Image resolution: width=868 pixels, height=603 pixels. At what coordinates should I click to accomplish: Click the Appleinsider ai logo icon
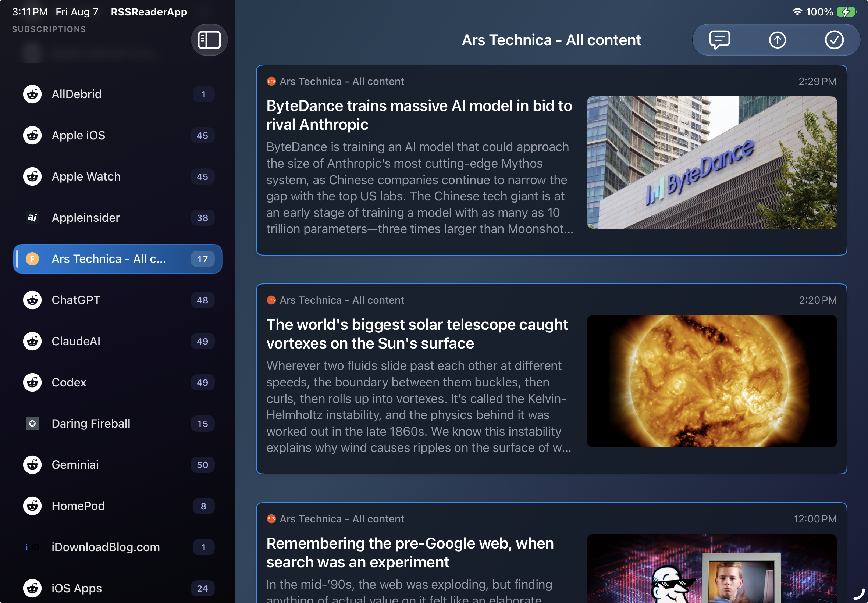click(x=32, y=218)
